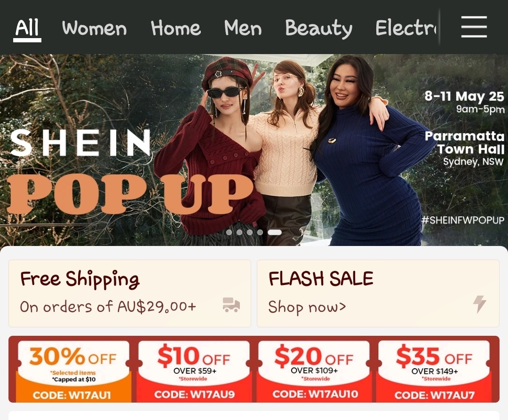508x420 pixels.
Task: Open the SHEIN Pop Up banner
Action: pos(254,150)
